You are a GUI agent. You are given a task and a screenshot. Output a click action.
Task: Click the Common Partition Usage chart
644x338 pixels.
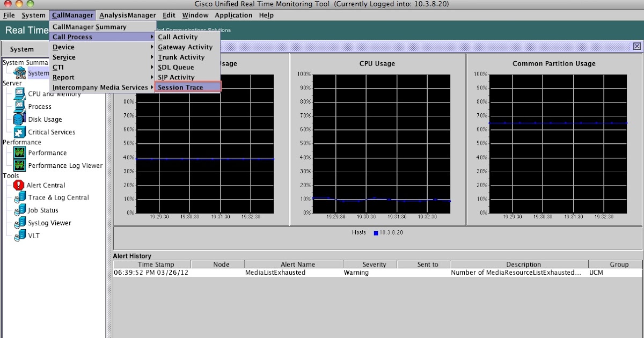click(x=554, y=139)
